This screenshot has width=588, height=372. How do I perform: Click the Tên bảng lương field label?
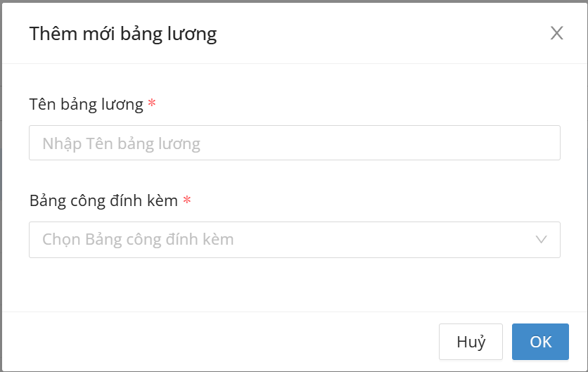point(87,104)
